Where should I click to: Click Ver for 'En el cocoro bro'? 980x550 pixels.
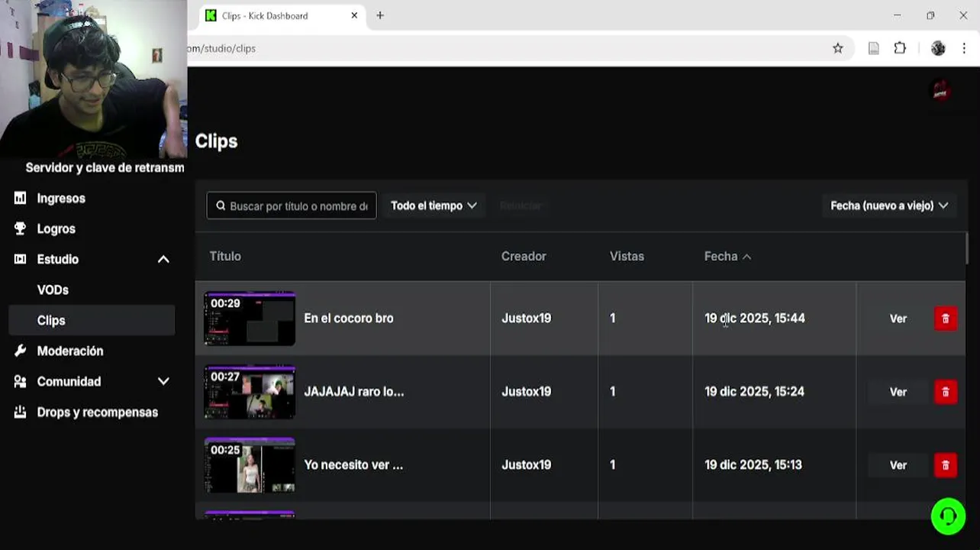(x=898, y=319)
